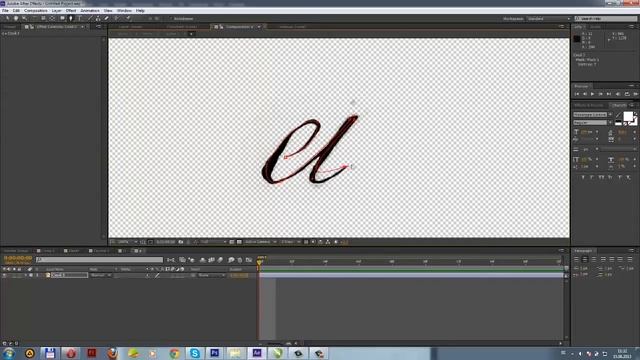
Task: Toggle loop option in Preview panel
Action: pos(627,94)
